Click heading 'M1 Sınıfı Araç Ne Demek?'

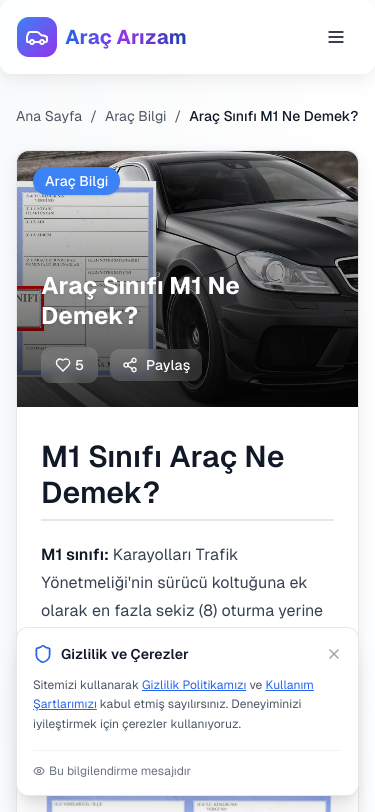[x=163, y=475]
